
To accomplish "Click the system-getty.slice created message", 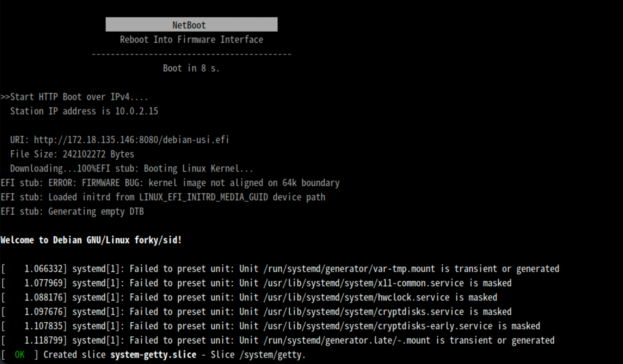I will click(153, 354).
